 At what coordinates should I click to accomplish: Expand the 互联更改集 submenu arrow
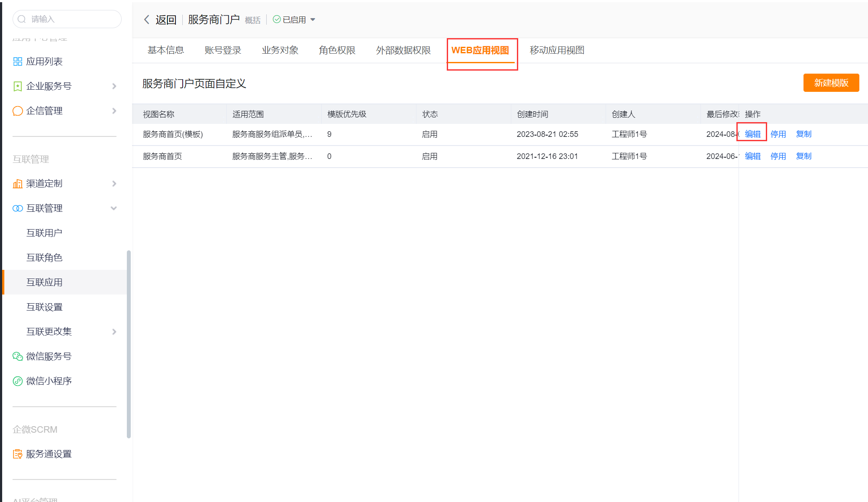114,332
